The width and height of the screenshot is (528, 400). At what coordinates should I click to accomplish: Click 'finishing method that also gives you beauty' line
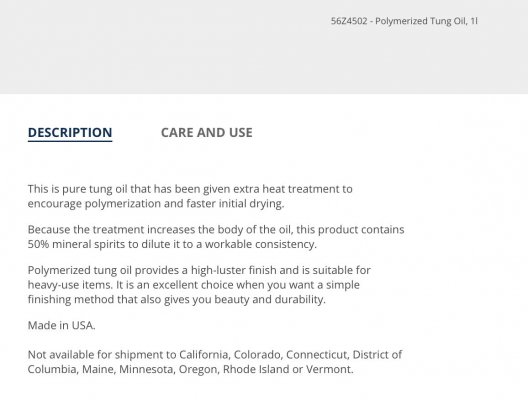(x=176, y=299)
